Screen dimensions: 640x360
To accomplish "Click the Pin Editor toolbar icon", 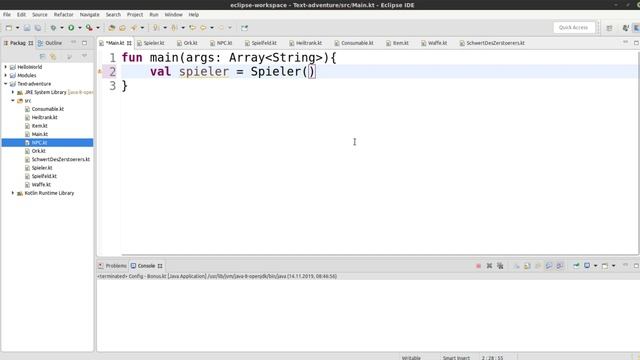I will [244, 28].
